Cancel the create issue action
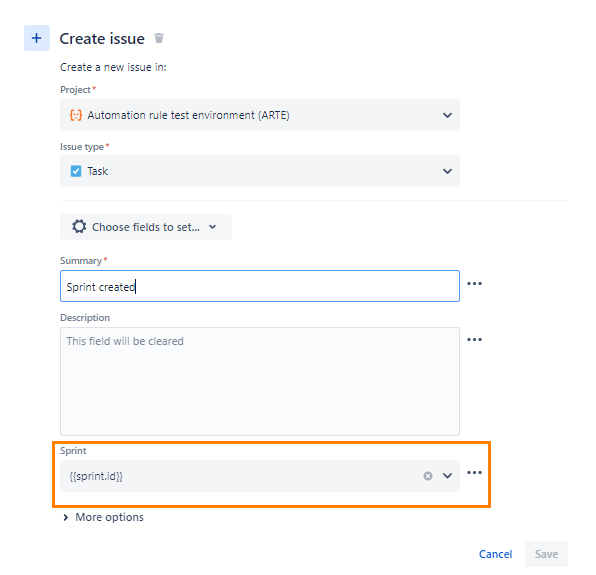Image resolution: width=596 pixels, height=575 pixels. (x=495, y=554)
